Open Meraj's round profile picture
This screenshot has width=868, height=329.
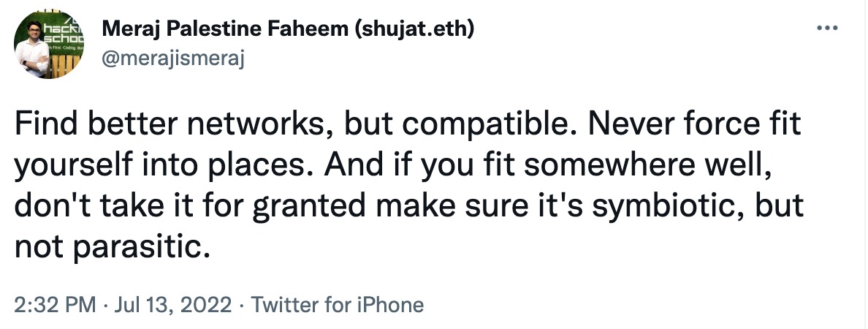[49, 45]
